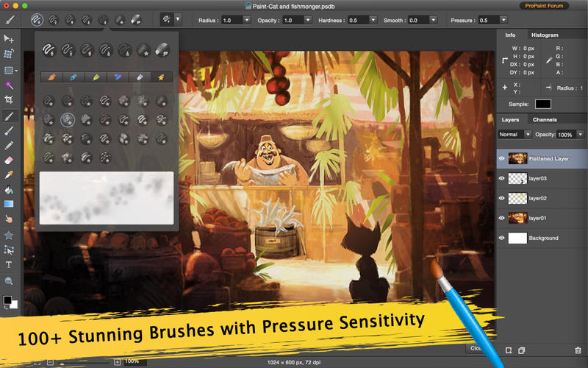The image size is (588, 368).
Task: Click the swap foreground/background colors icon
Action: (x=6, y=308)
